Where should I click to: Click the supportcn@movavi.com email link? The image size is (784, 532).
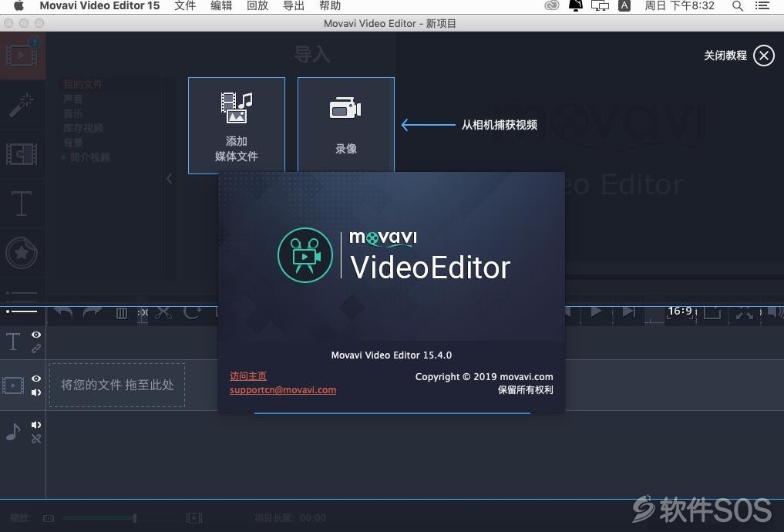tap(283, 390)
